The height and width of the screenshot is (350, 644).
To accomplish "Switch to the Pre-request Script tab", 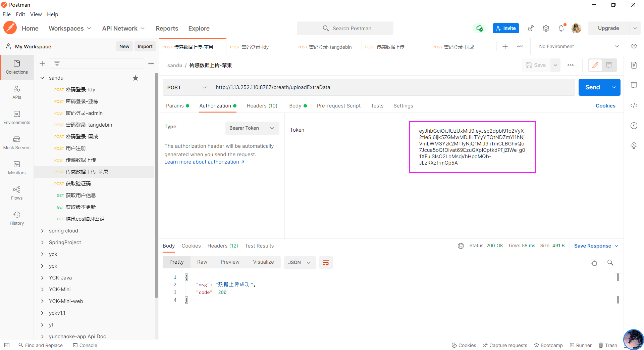I will (x=338, y=106).
